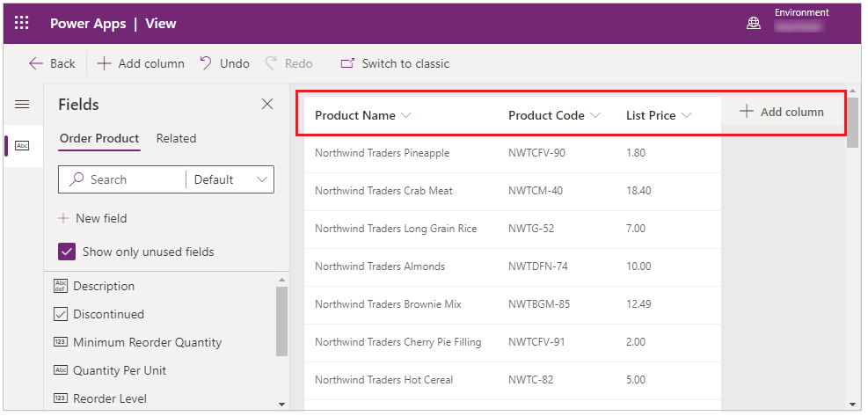Open the app launcher waffle icon

coord(22,24)
